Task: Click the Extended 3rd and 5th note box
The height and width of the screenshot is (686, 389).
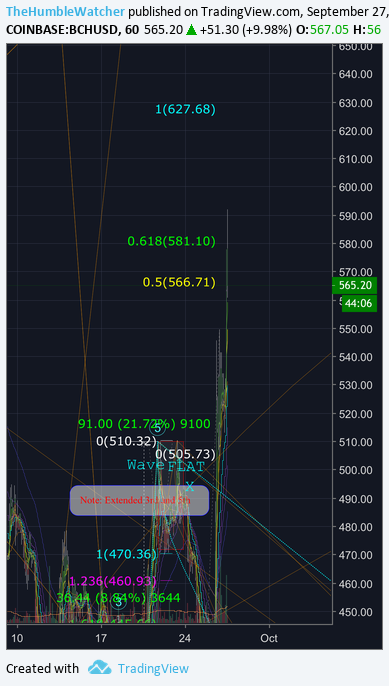Action: point(139,500)
